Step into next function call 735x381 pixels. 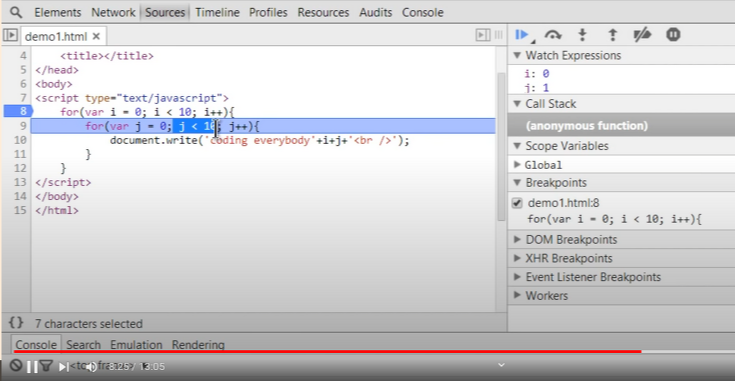coord(582,35)
